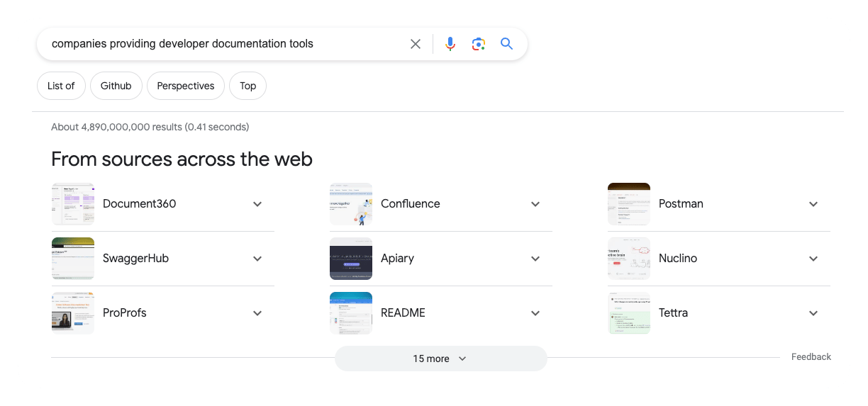
Task: Clear the search query with the X icon
Action: pyautogui.click(x=416, y=44)
